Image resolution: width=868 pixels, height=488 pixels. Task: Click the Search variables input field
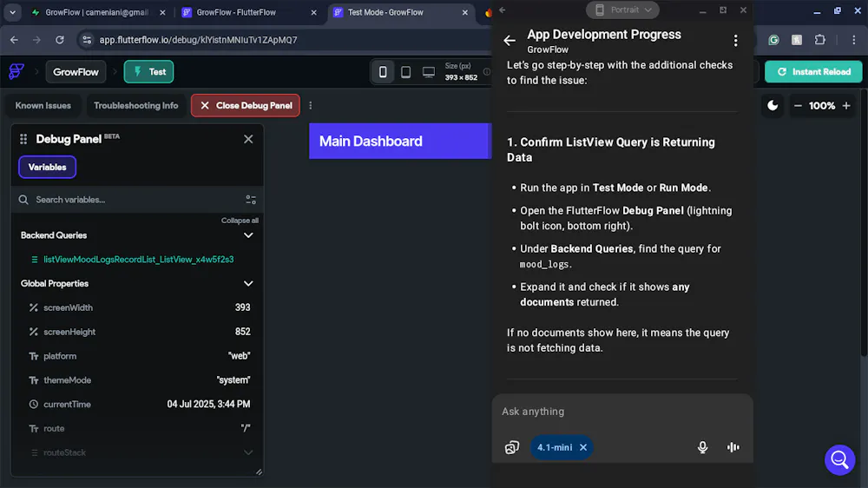[130, 200]
